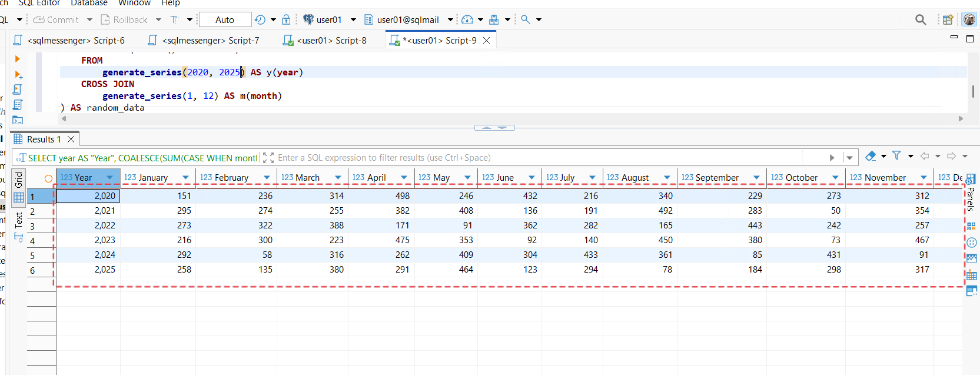Open the perspective switcher icon
The width and height of the screenshot is (980, 375).
pyautogui.click(x=948, y=19)
